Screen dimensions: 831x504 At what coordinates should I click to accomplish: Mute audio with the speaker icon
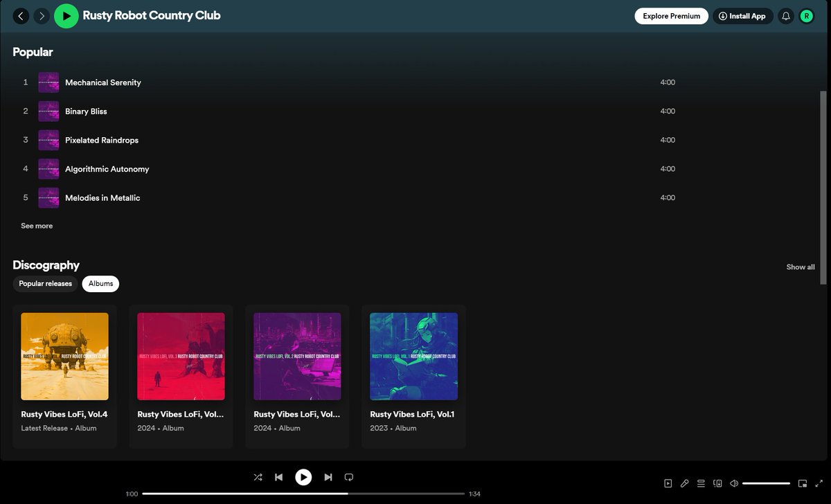734,483
